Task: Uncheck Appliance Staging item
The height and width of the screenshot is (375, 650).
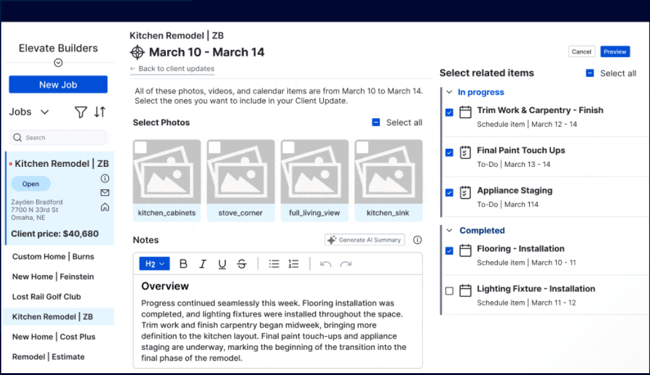Action: pos(449,193)
